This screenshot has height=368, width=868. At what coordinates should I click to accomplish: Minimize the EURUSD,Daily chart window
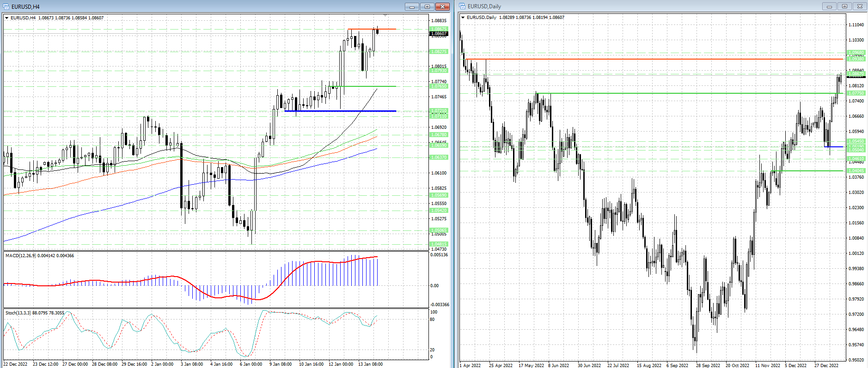(x=829, y=6)
